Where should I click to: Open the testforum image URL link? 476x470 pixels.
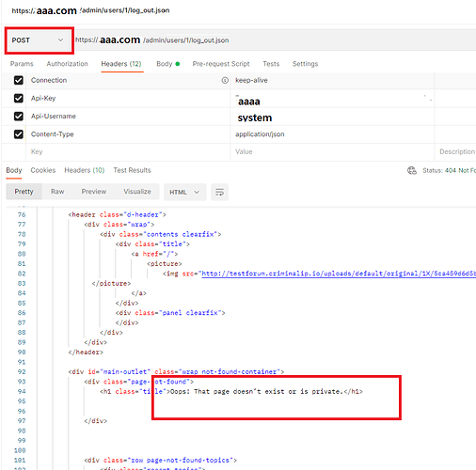pos(339,274)
